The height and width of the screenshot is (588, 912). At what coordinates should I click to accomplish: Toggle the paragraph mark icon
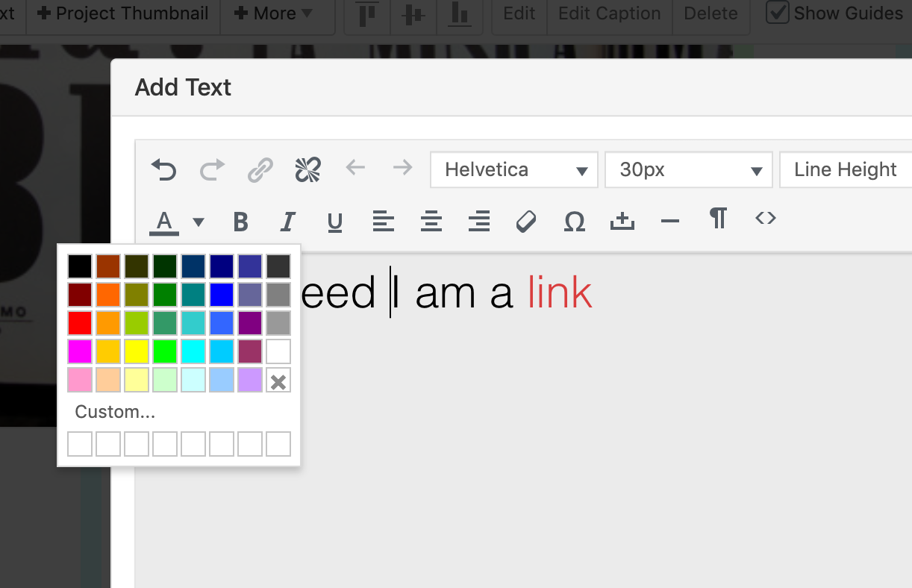718,219
